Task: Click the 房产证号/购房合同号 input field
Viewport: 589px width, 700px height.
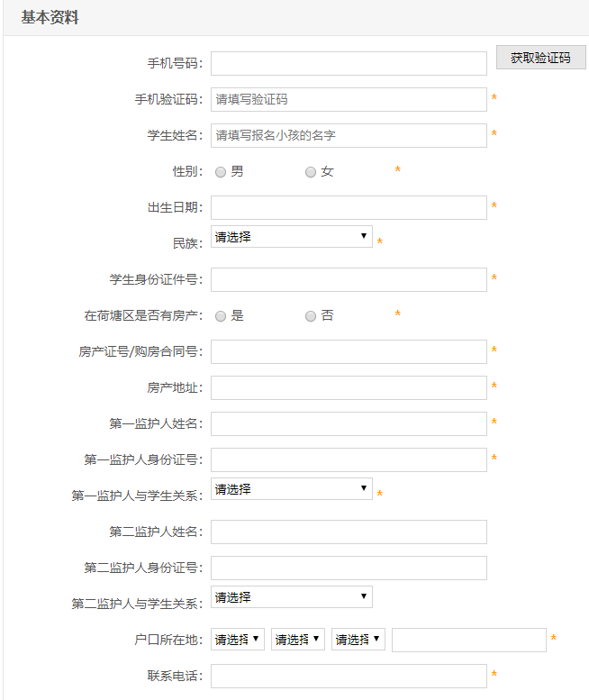Action: (349, 351)
